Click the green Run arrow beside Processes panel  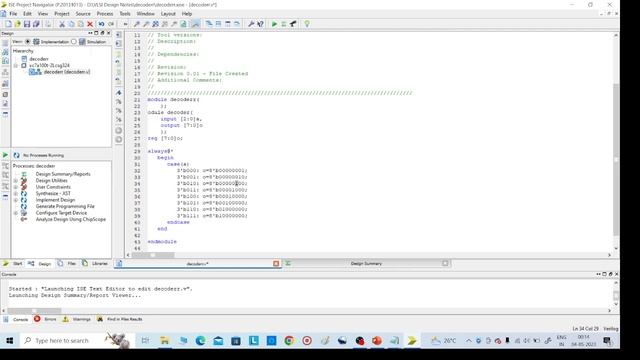click(x=5, y=155)
